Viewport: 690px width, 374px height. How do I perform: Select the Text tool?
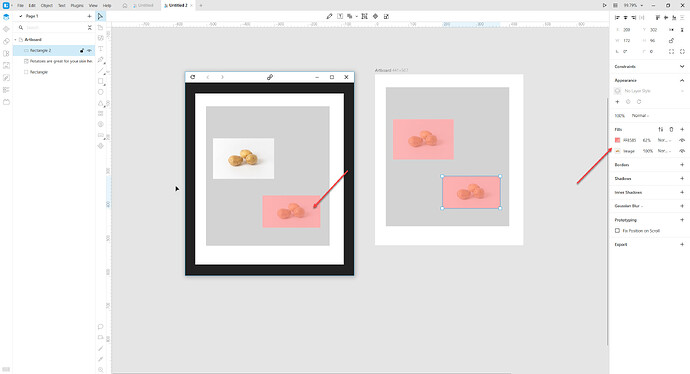100,49
